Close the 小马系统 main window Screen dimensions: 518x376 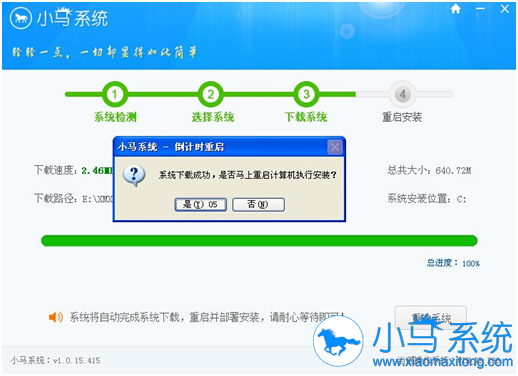[505, 9]
